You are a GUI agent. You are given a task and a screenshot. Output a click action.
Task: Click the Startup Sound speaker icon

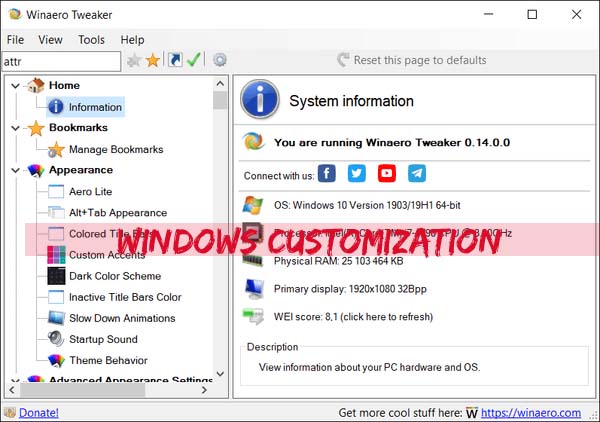pos(56,339)
